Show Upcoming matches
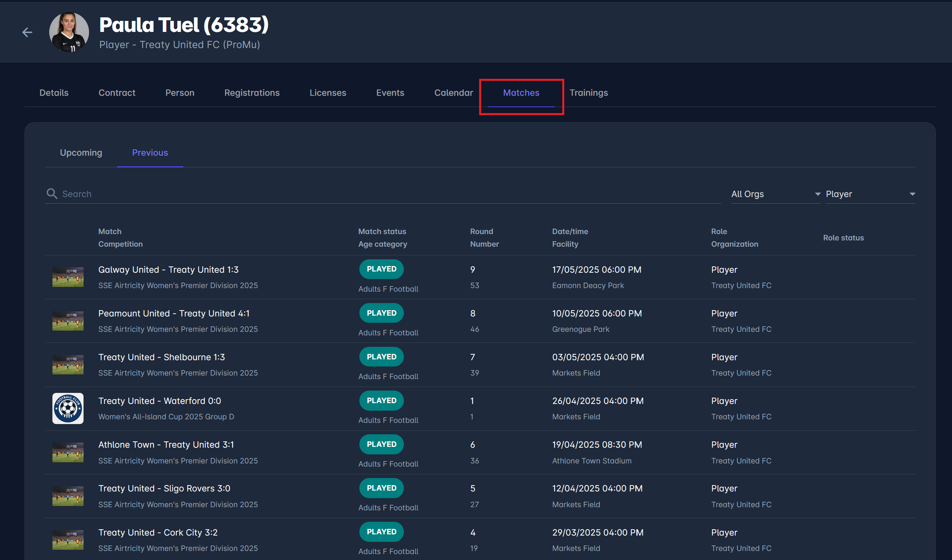 pyautogui.click(x=81, y=153)
